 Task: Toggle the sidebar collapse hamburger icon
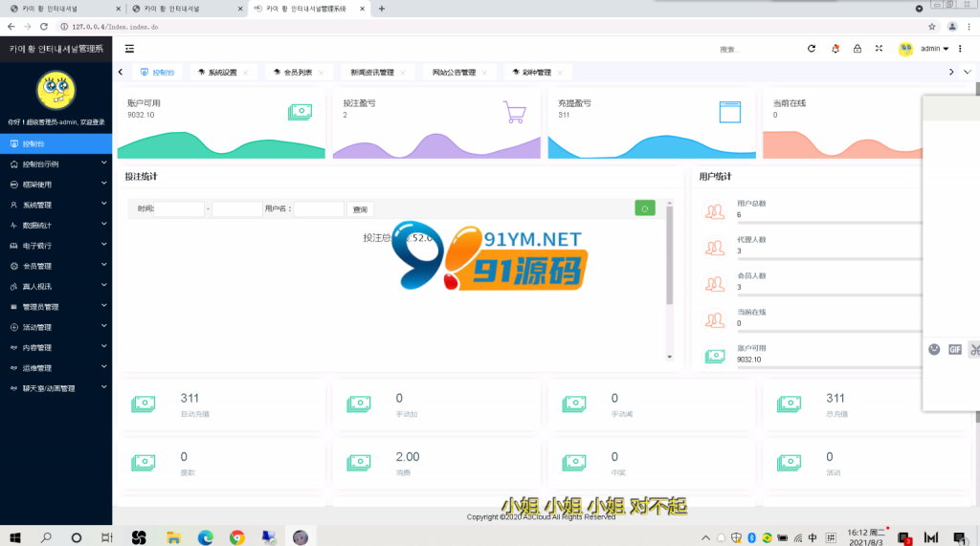[129, 49]
